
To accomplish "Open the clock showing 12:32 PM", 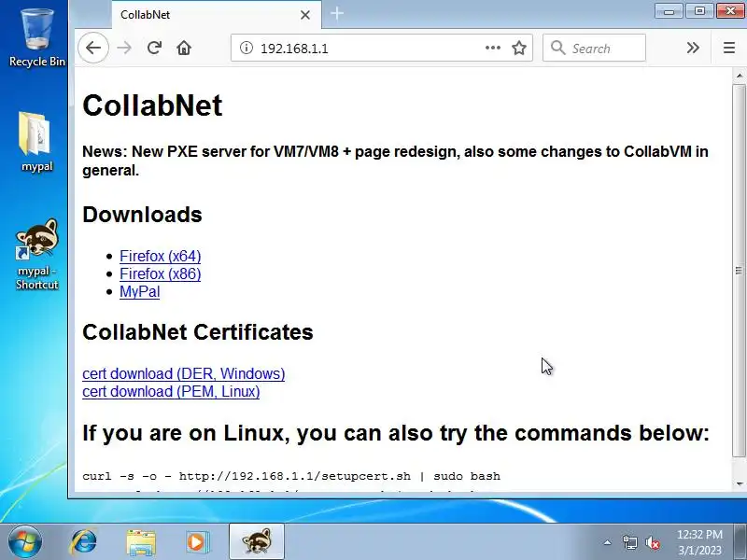I will click(699, 542).
